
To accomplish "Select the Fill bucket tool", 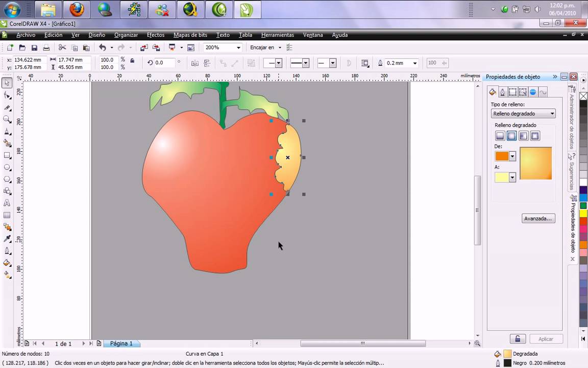I will [x=7, y=263].
